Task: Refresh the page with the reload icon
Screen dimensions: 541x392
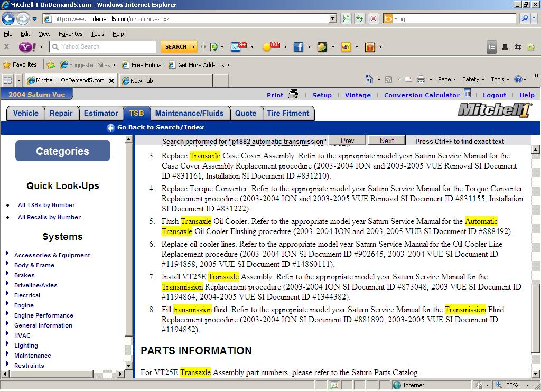Action: click(360, 18)
